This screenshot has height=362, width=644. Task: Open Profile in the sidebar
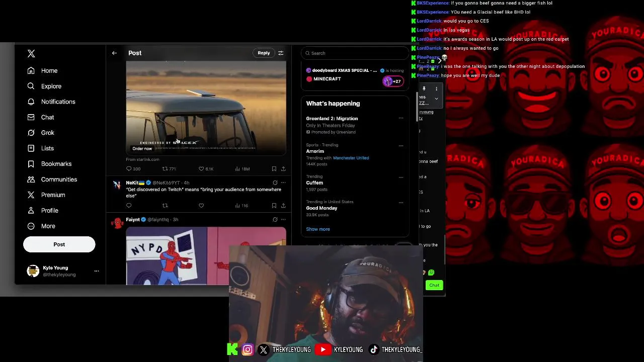click(43, 211)
